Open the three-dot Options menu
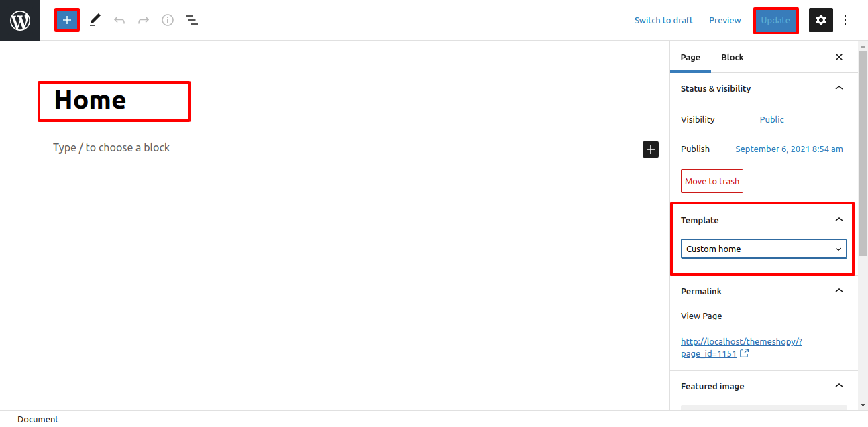Viewport: 868px width, 427px height. (x=845, y=20)
